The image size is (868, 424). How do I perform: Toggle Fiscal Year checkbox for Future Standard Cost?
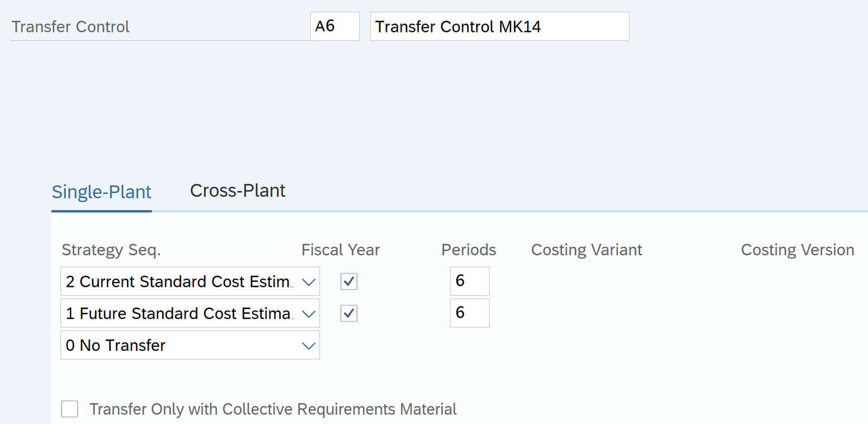(349, 313)
